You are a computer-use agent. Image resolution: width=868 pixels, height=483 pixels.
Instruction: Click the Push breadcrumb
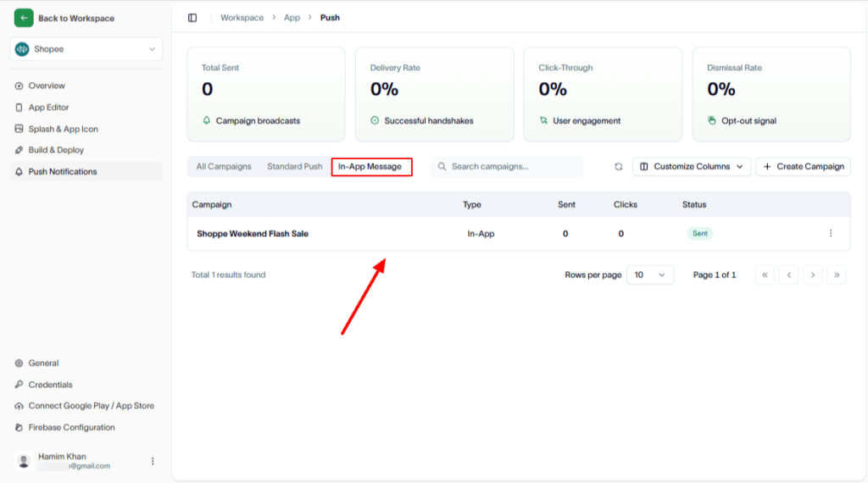(330, 18)
